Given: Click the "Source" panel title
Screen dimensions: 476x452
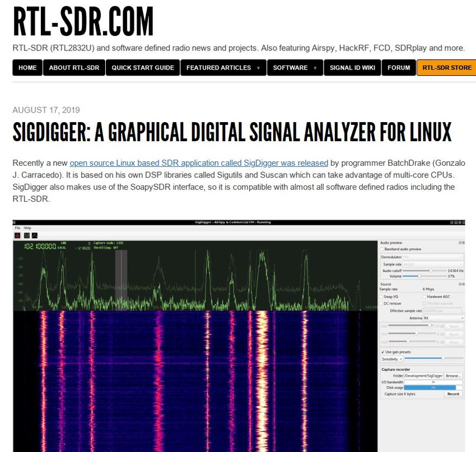Looking at the screenshot, I should [385, 284].
